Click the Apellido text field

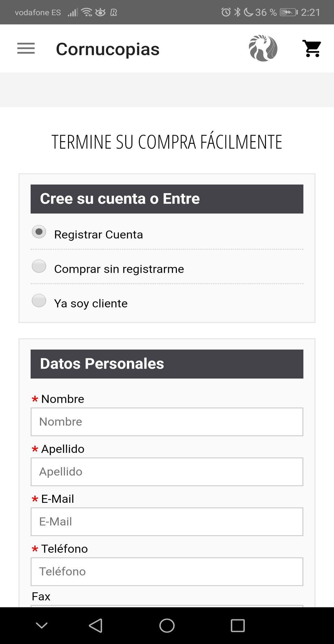coord(167,472)
